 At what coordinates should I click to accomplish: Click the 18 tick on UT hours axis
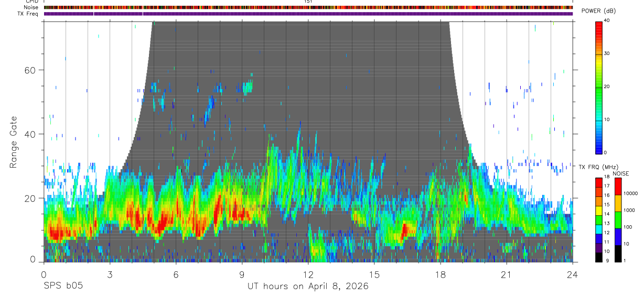click(440, 274)
